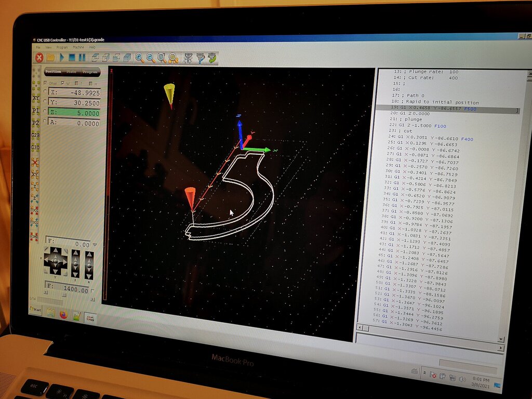Viewport: 532px width, 399px height.
Task: Pause the running program
Action: click(x=82, y=58)
